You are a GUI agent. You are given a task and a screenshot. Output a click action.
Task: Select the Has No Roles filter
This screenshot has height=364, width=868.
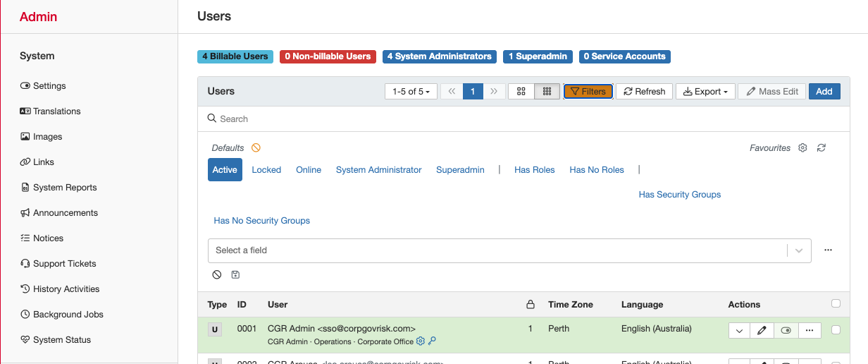pos(597,170)
